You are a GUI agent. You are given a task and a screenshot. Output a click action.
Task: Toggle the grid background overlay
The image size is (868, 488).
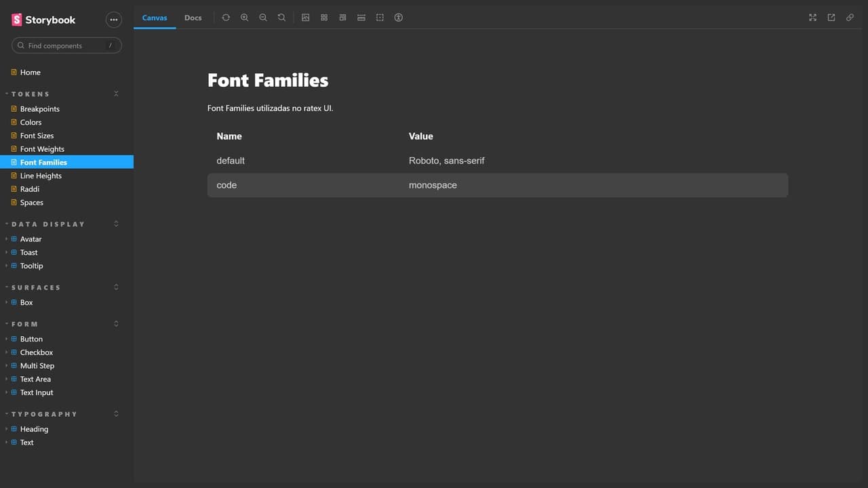(324, 18)
